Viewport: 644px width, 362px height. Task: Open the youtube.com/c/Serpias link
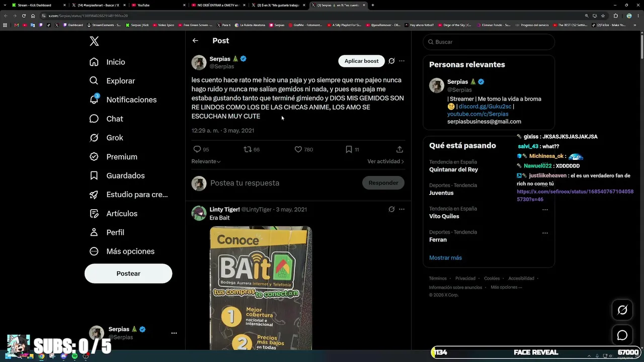pos(478,114)
